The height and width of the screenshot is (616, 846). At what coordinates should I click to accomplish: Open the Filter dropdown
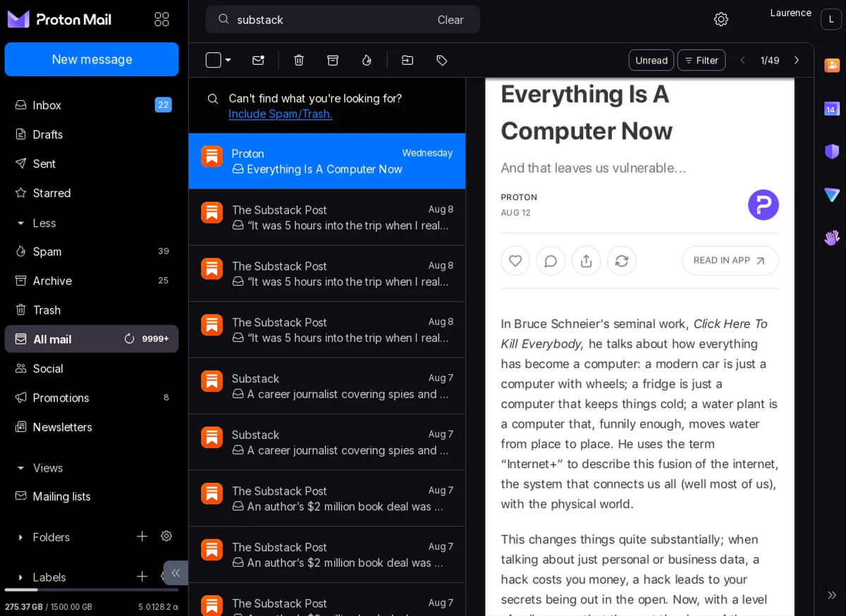[701, 60]
